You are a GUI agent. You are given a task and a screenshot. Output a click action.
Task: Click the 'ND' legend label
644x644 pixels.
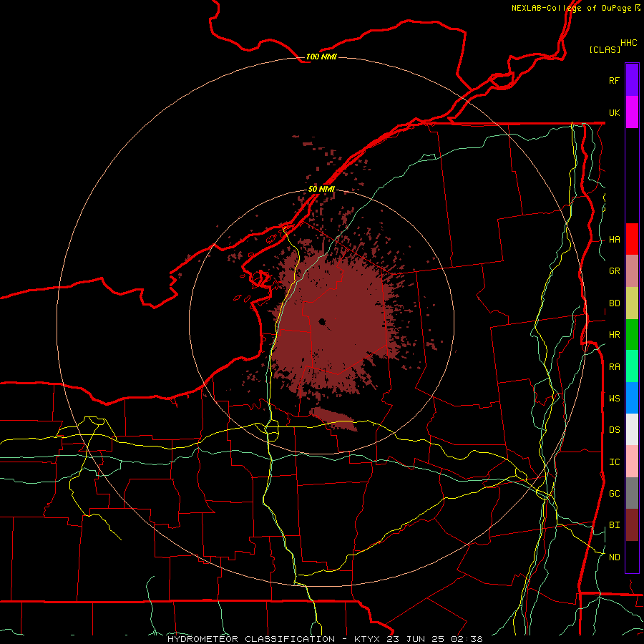[x=615, y=557]
